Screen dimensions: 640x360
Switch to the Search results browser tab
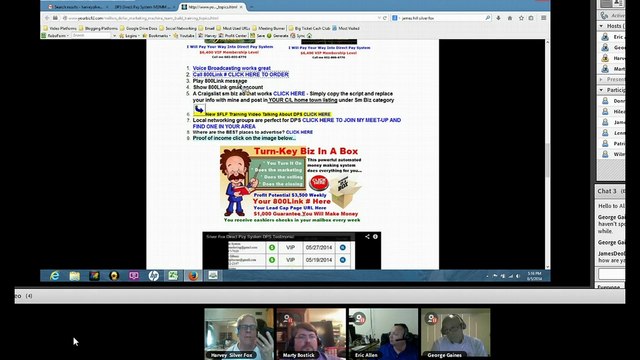pos(78,7)
